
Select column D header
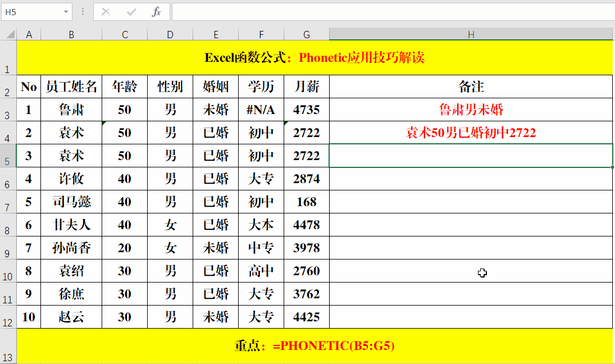click(x=170, y=34)
